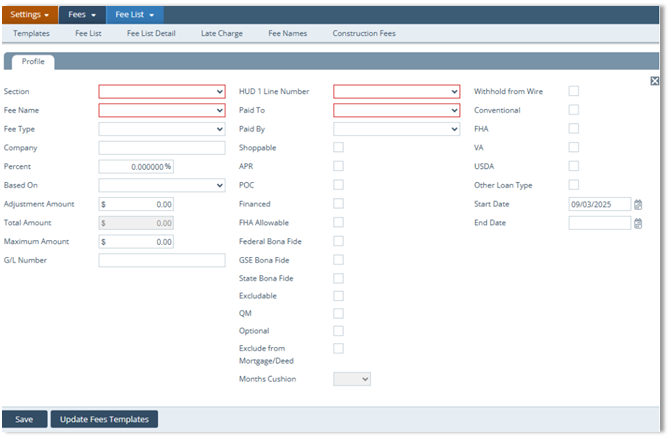
Task: Focus the G/L Number input field
Action: click(x=162, y=260)
